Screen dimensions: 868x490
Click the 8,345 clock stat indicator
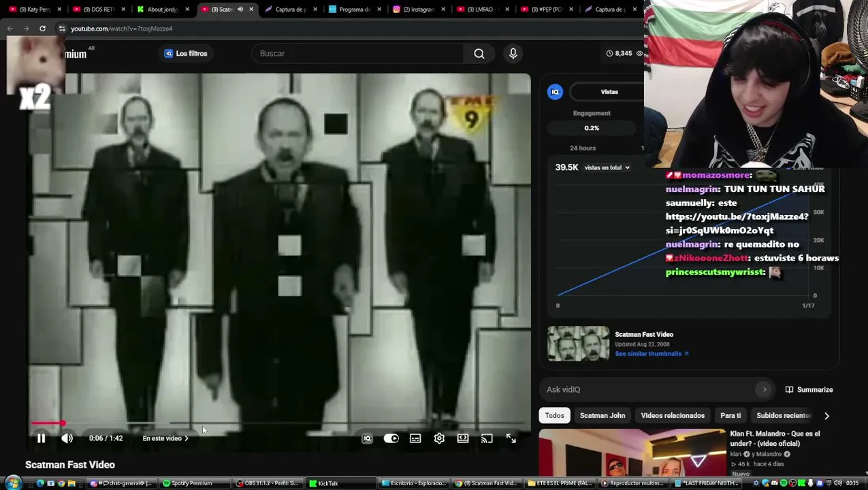coord(620,53)
